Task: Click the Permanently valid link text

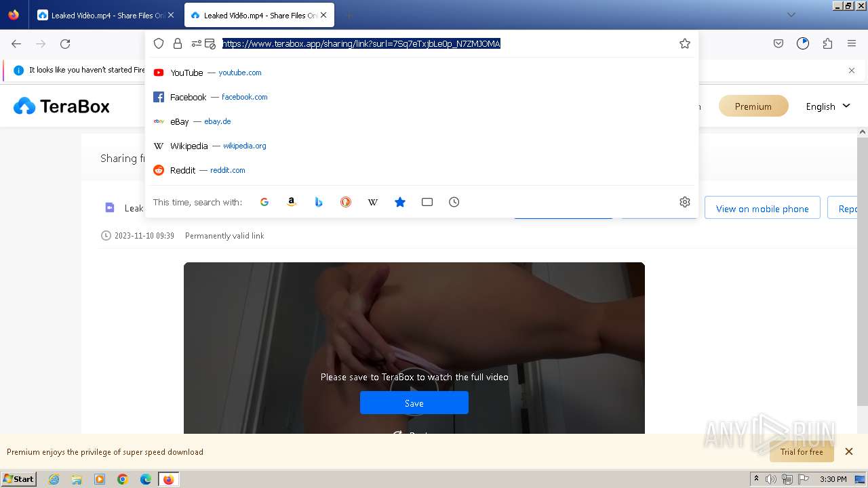Action: (224, 236)
